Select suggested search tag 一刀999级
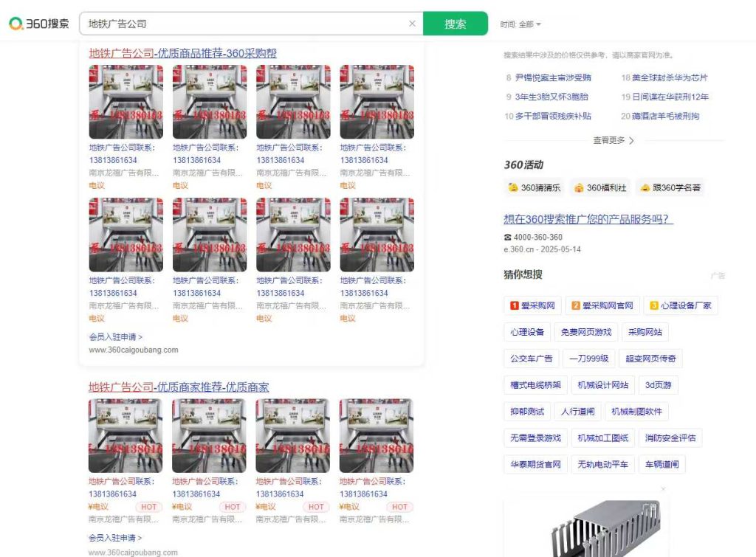The width and height of the screenshot is (756, 557). [x=588, y=359]
